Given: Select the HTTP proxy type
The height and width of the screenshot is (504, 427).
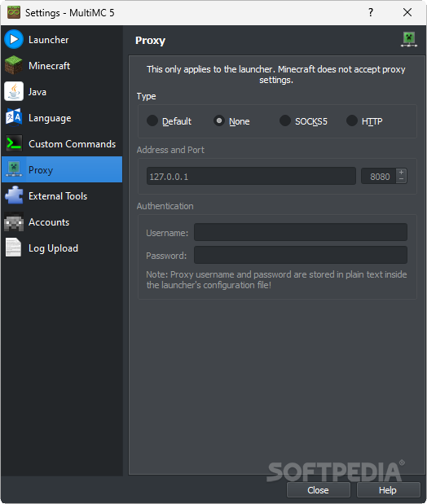Looking at the screenshot, I should (x=364, y=121).
